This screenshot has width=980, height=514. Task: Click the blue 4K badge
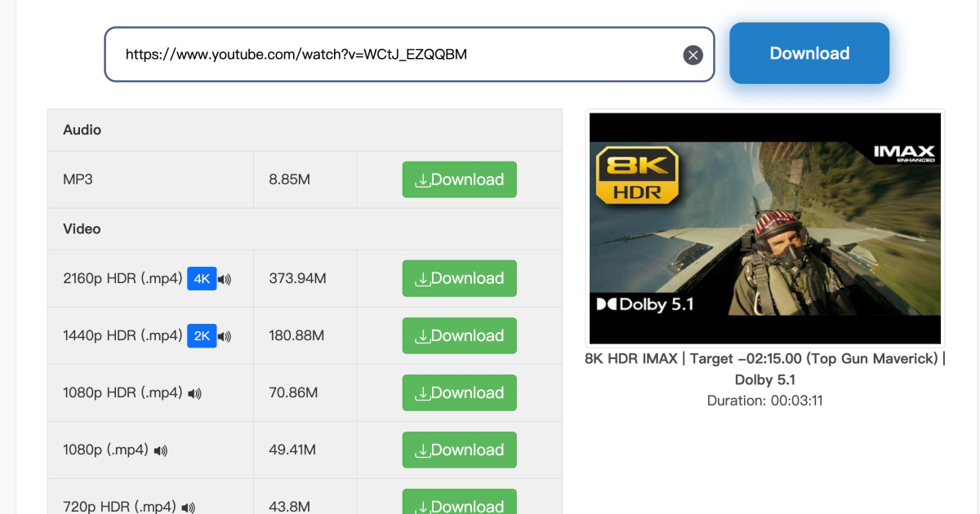(202, 279)
